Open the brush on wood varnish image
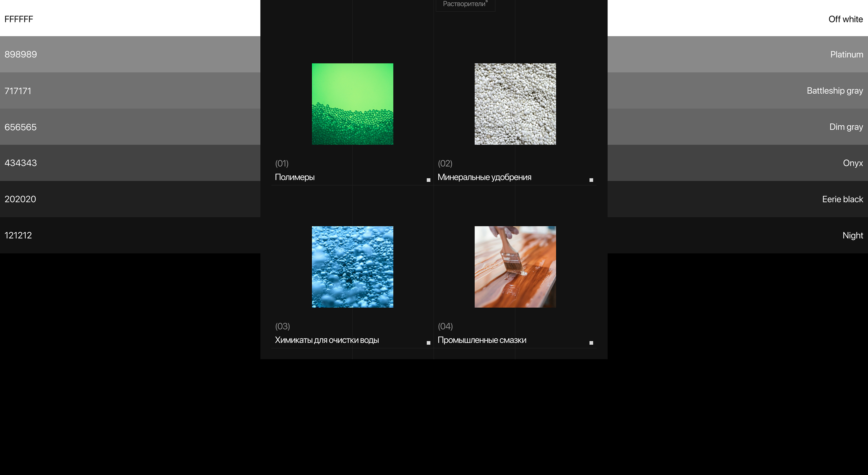The height and width of the screenshot is (475, 868). 515,267
